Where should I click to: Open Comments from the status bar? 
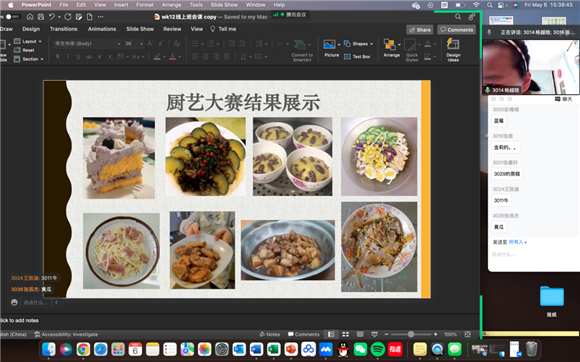[304, 334]
